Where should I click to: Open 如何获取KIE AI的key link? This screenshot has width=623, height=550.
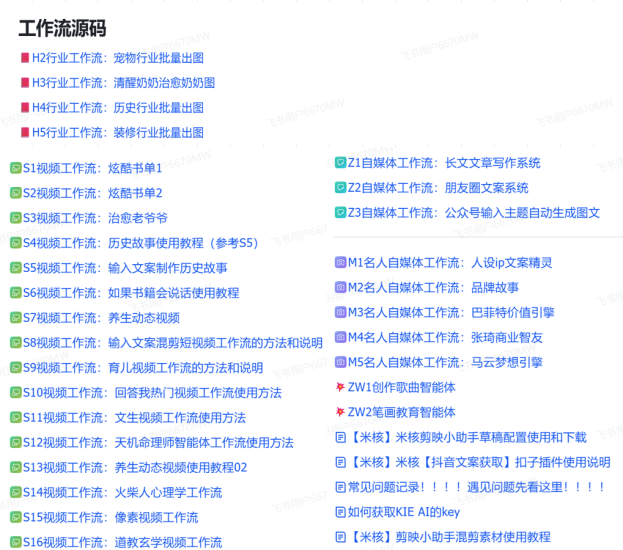point(404,512)
